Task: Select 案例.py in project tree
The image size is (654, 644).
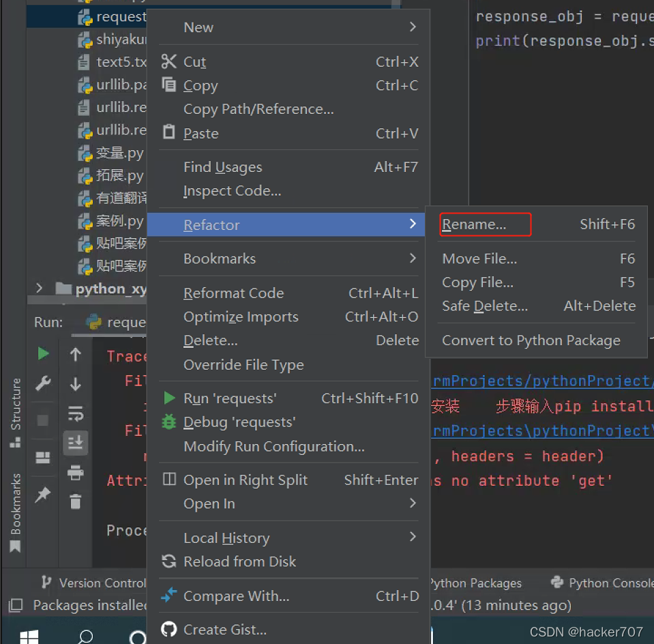Action: tap(111, 221)
